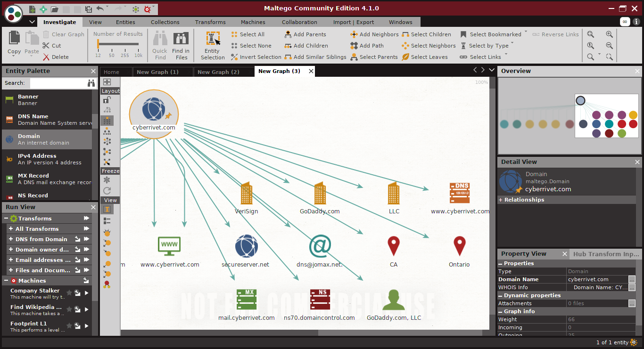644x349 pixels.
Task: Collapse the Machines section
Action: [x=7, y=281]
